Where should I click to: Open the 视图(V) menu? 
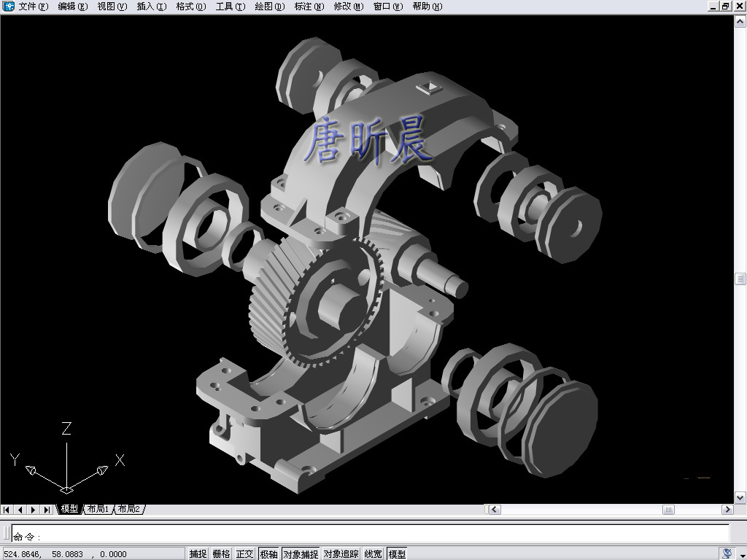[112, 6]
